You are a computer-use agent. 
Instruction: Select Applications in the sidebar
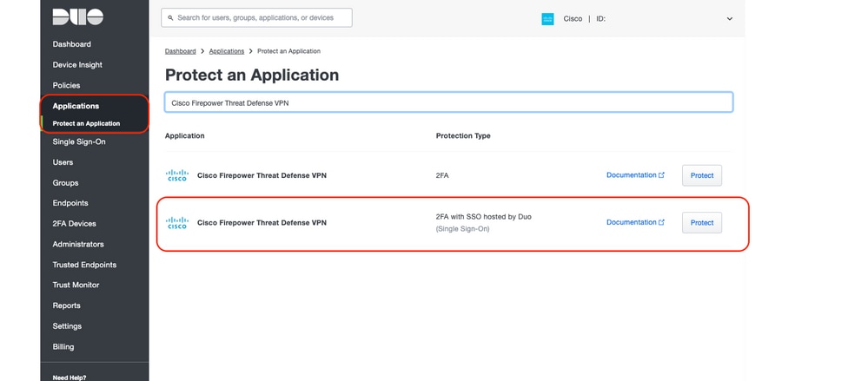click(x=76, y=106)
